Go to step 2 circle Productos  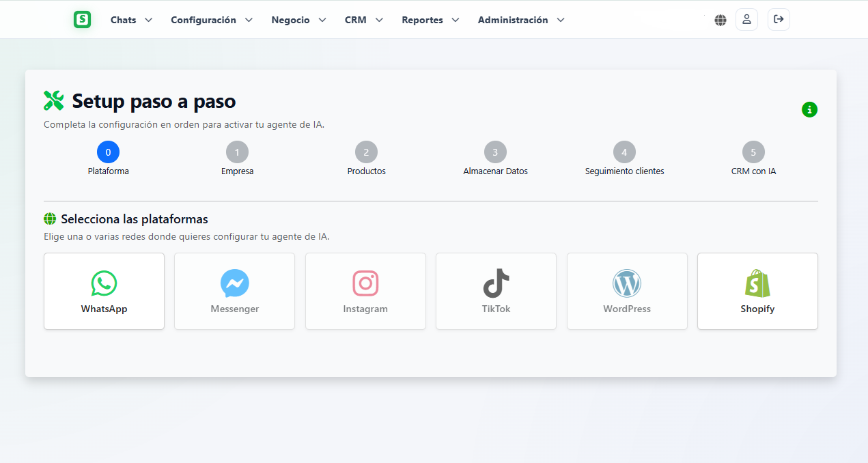366,152
